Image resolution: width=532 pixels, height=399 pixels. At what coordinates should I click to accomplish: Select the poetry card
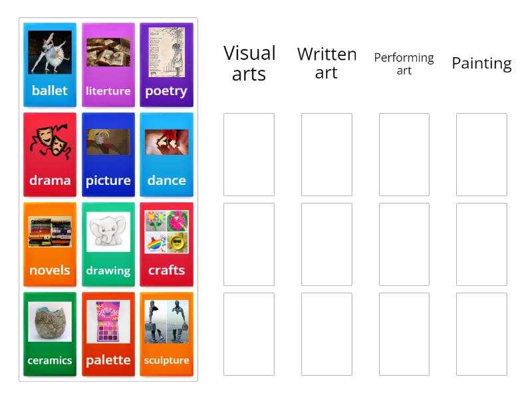pos(167,63)
